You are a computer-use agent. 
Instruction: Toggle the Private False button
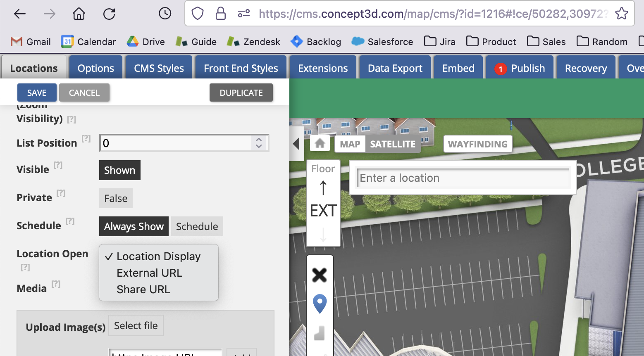[116, 198]
